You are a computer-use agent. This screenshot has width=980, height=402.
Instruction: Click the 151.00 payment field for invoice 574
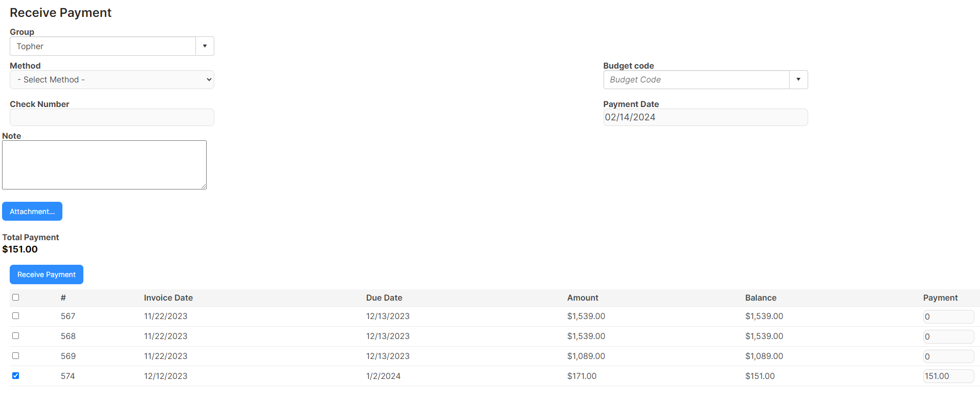click(948, 376)
